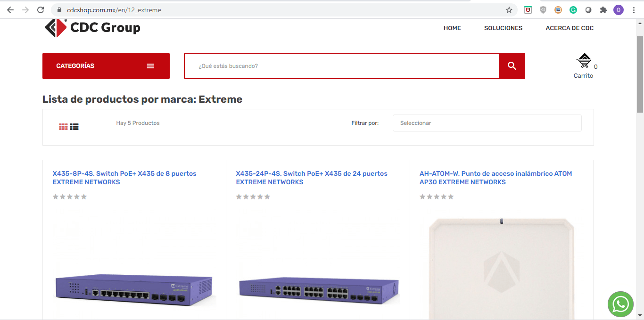Open ACERCA DE CDC page
The width and height of the screenshot is (644, 320).
click(570, 28)
